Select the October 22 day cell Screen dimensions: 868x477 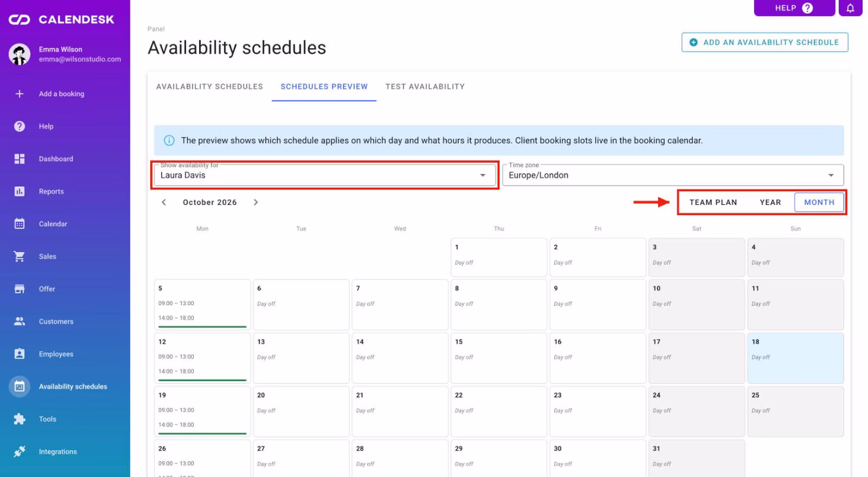tap(499, 411)
